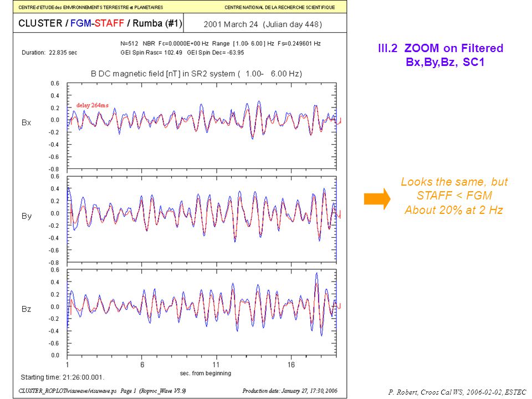
Task: Click the 'Duration: 22.835 sec' text
Action: [49, 53]
